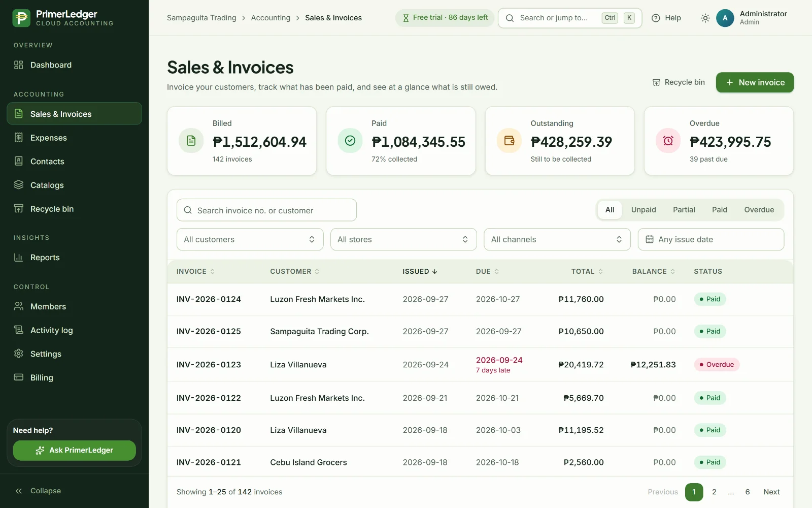
Task: Filter invoices by Unpaid
Action: click(x=644, y=210)
